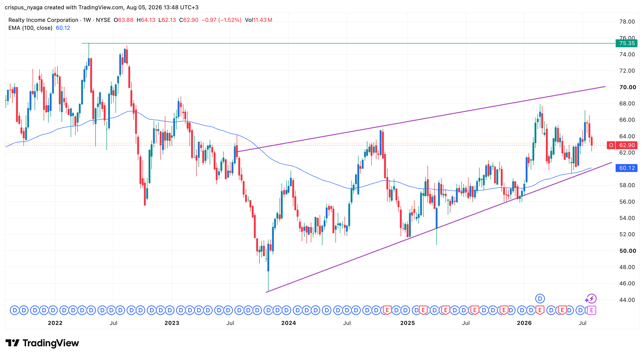Click the Jul label between 2022 and 2023
Screen dimensions: 644x357
[x=113, y=323]
